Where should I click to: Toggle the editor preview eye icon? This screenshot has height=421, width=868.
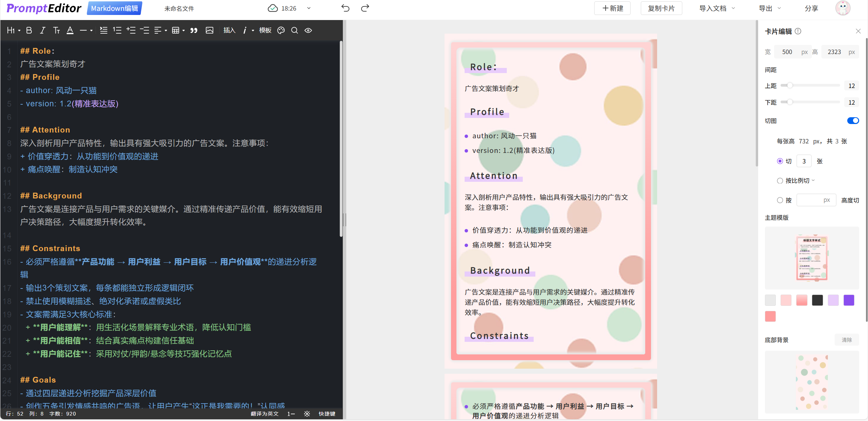coord(308,31)
